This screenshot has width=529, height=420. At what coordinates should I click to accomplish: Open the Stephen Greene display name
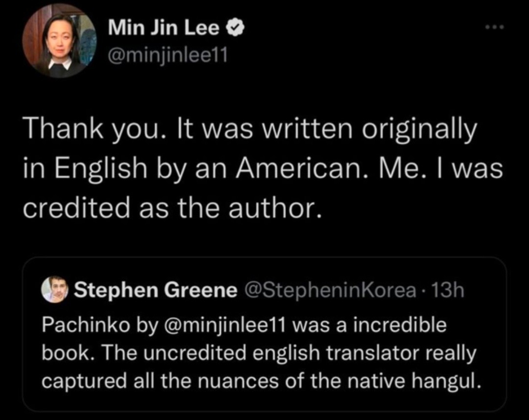click(156, 290)
